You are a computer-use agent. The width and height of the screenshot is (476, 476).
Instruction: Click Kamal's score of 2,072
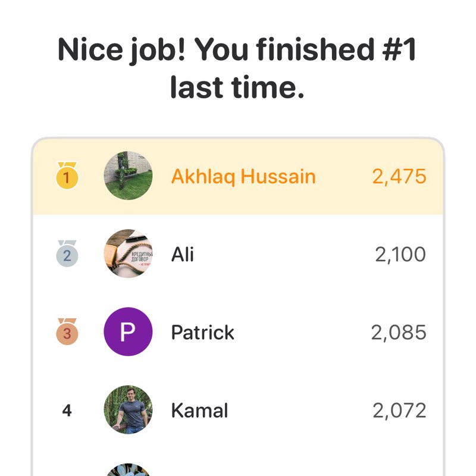(400, 411)
